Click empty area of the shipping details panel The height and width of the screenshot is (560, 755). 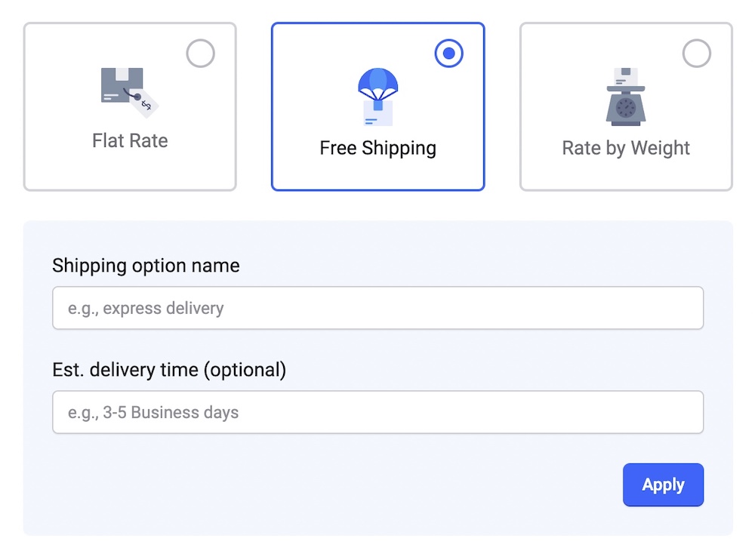[302, 491]
